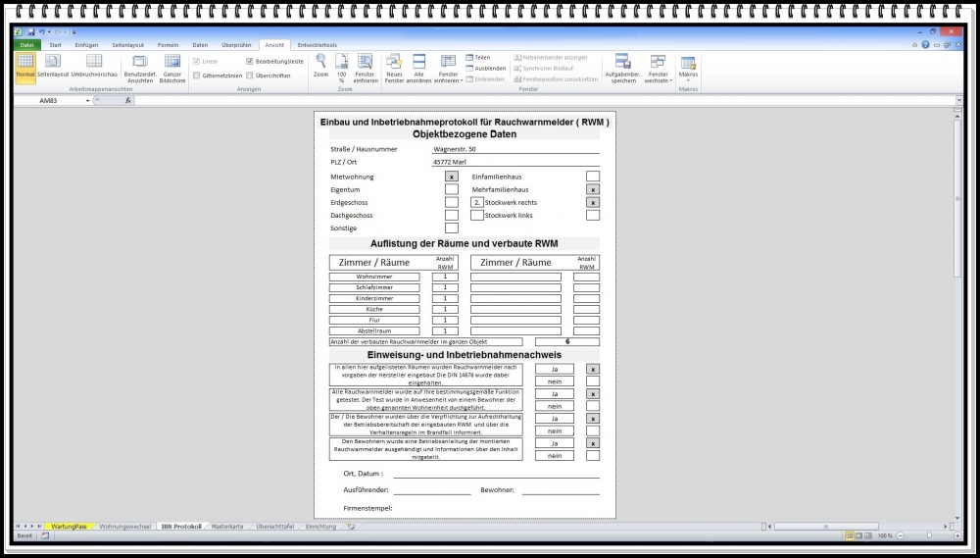The image size is (980, 558).
Task: Save workspace with Aufgabenber. speichern
Action: (622, 66)
